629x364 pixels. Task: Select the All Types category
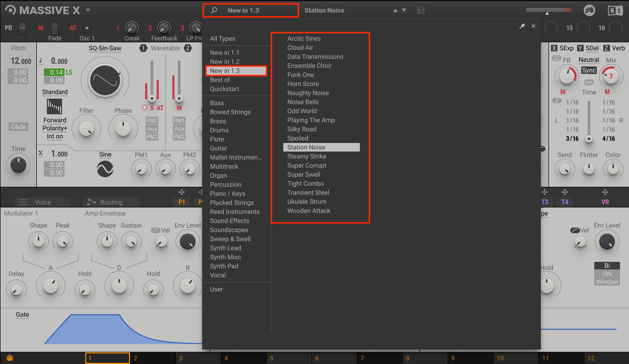pyautogui.click(x=223, y=39)
